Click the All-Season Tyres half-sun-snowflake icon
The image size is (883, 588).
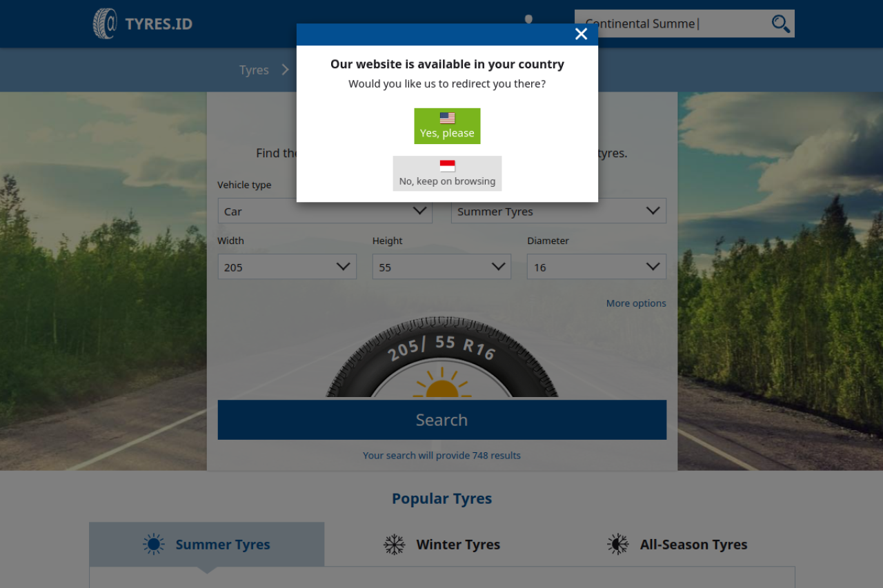click(617, 545)
